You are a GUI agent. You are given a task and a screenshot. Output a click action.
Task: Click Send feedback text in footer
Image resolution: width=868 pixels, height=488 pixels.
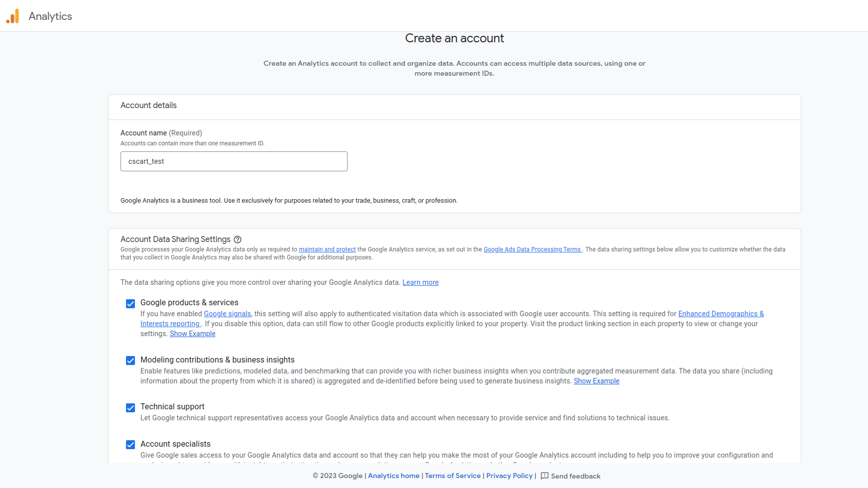coord(575,477)
